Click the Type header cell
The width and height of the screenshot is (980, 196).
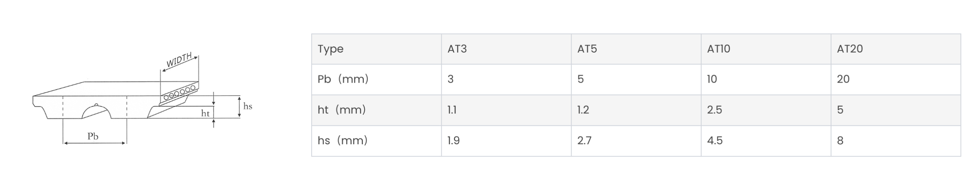point(376,49)
